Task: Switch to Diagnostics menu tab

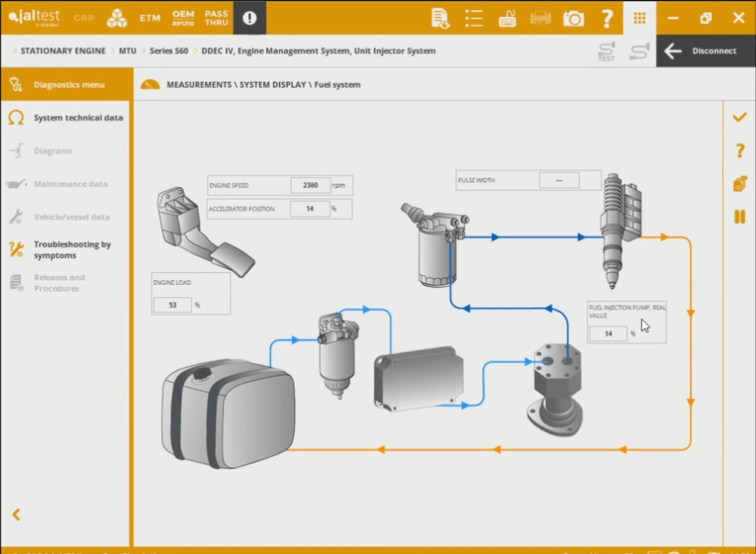Action: 66,84
